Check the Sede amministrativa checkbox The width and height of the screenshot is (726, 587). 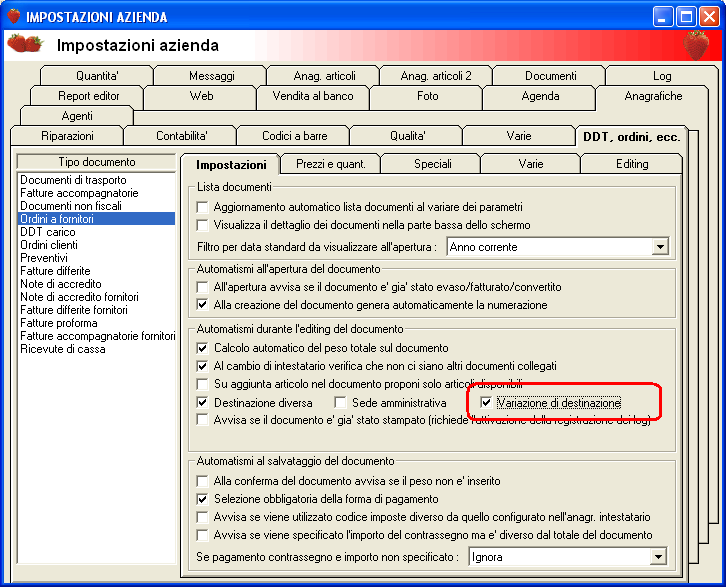pos(340,403)
